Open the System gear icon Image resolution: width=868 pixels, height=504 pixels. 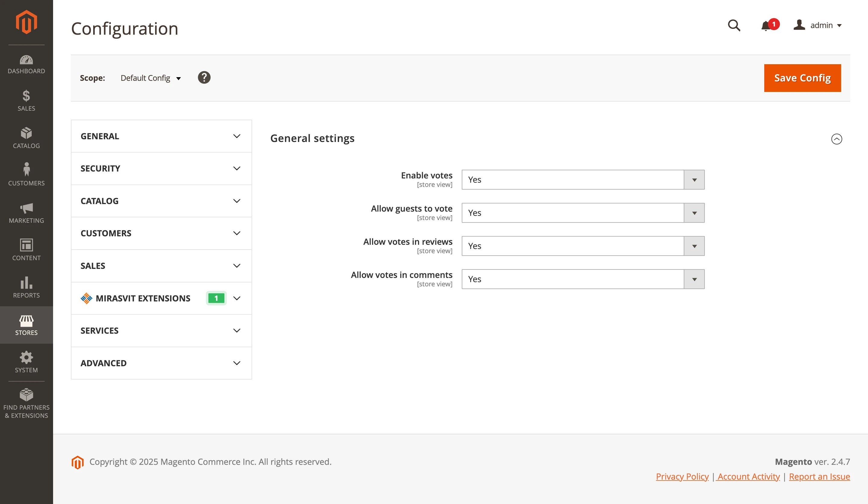tap(26, 358)
